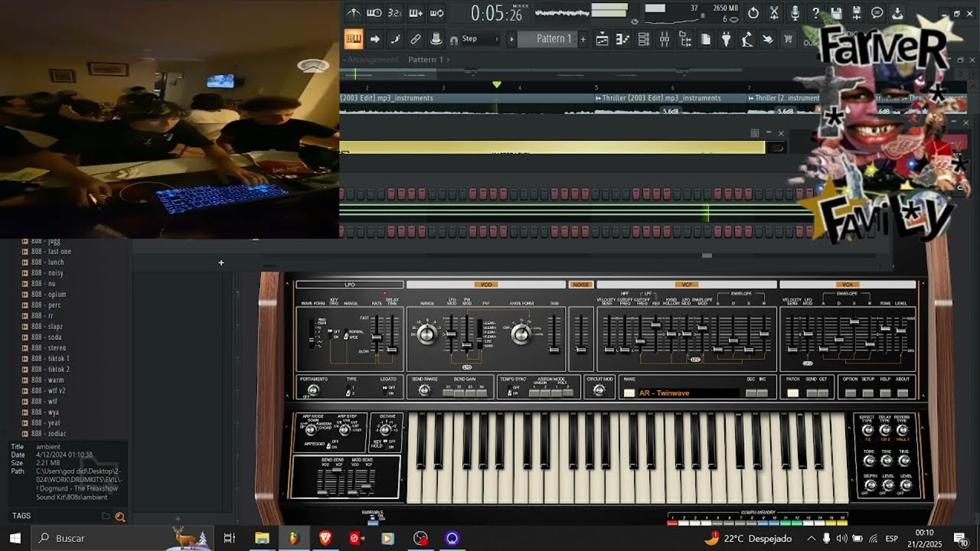This screenshot has height=551, width=980.
Task: Toggle overdub blend recording icon
Action: (416, 13)
